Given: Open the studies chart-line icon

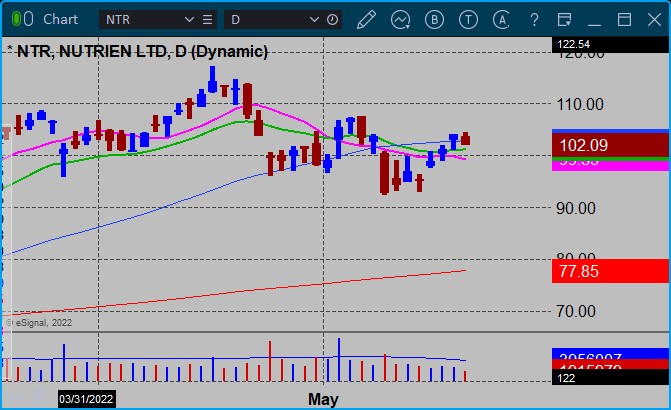Looking at the screenshot, I should click(400, 20).
